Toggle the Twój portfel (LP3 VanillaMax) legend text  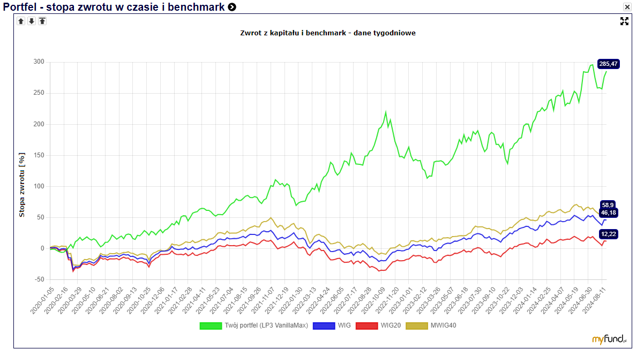coord(266,325)
